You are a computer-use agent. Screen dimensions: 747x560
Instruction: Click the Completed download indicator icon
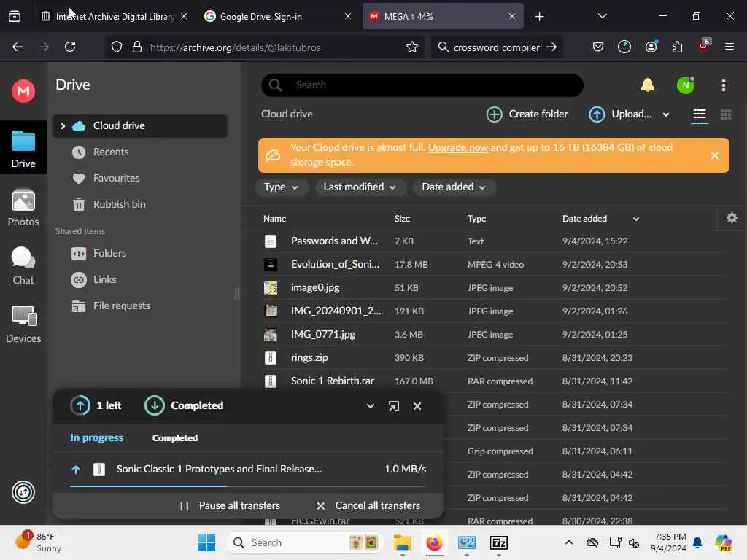(x=155, y=405)
